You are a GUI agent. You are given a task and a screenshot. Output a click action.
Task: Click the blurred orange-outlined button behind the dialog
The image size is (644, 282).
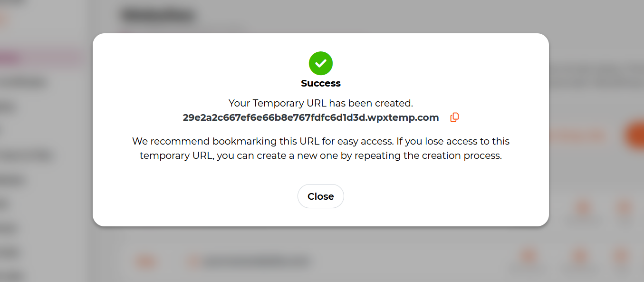577,136
